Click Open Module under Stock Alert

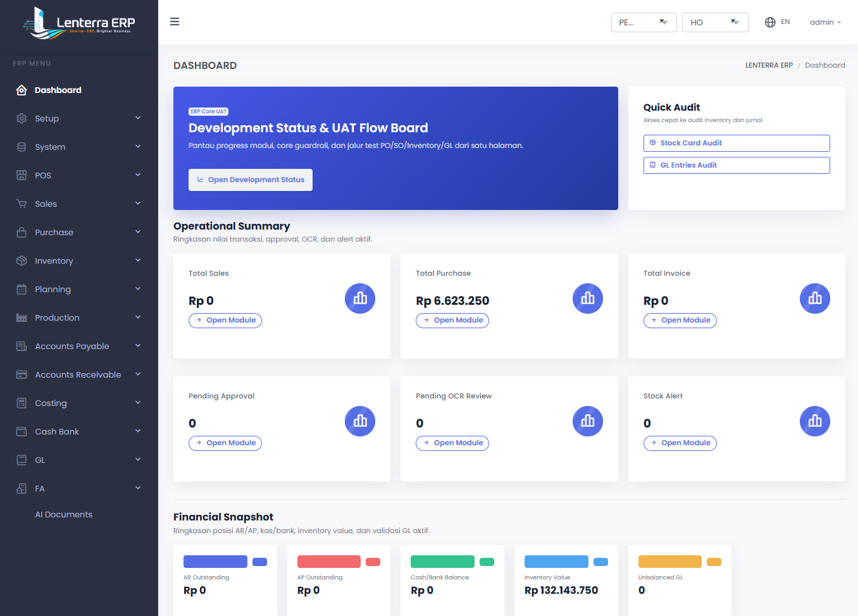(680, 443)
